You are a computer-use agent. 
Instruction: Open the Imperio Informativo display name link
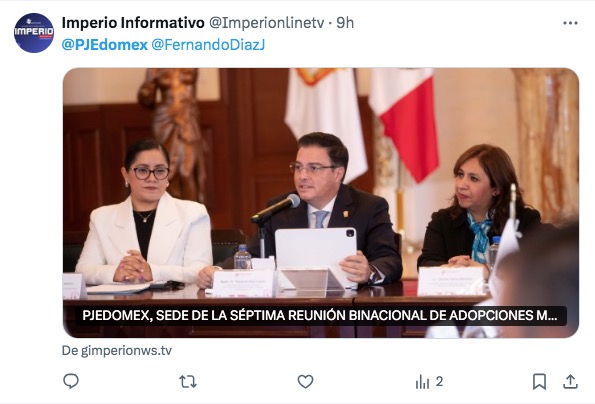tap(133, 23)
